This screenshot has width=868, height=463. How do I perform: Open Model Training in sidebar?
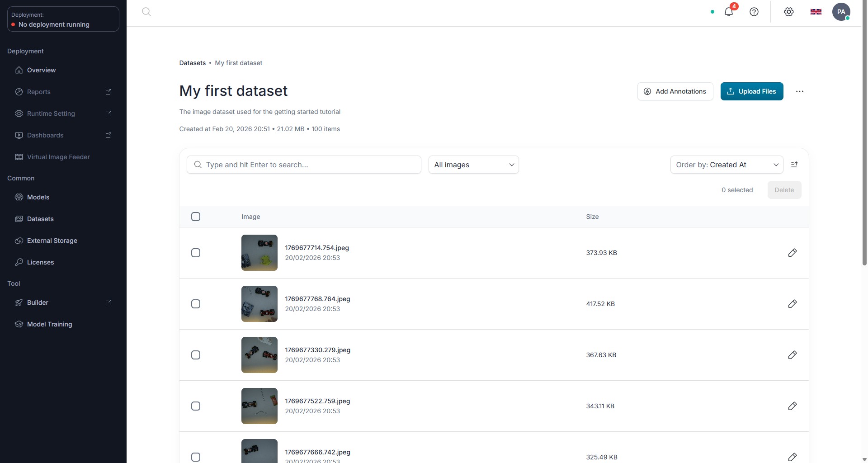pos(63,324)
